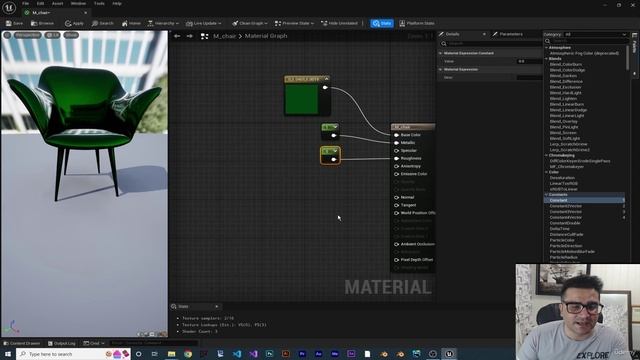Switch to the Details tab

pyautogui.click(x=452, y=34)
